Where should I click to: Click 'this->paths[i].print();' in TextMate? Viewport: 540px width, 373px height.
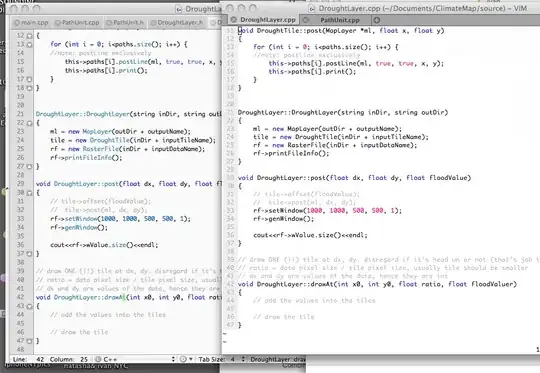tap(106, 71)
